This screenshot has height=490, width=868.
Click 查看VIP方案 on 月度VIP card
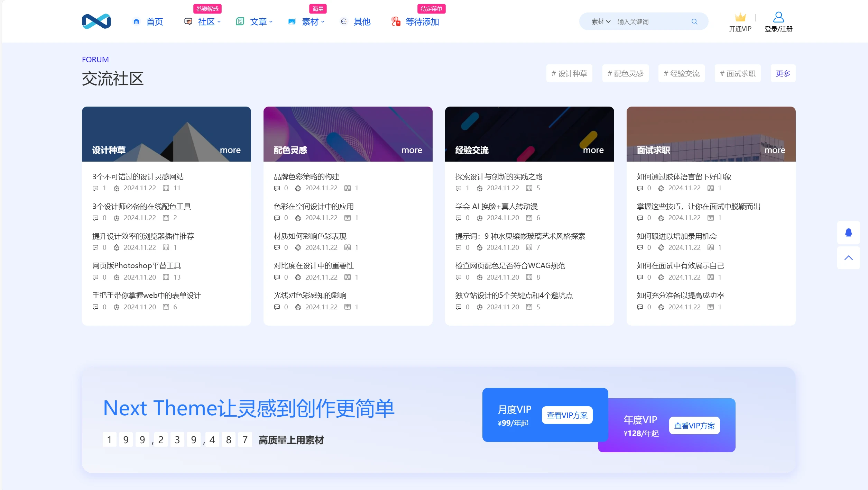(x=567, y=415)
